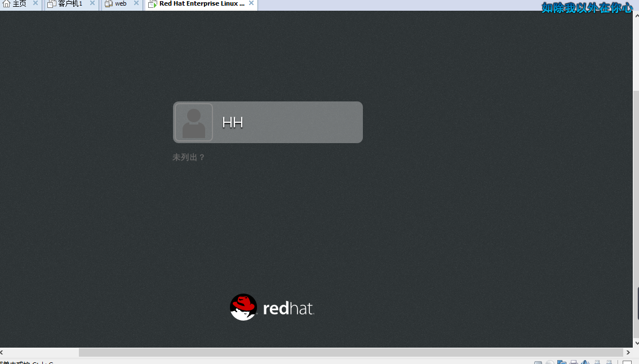Select the Red Hat Enterprise Linux tab
The image size is (639, 364).
pos(201,4)
